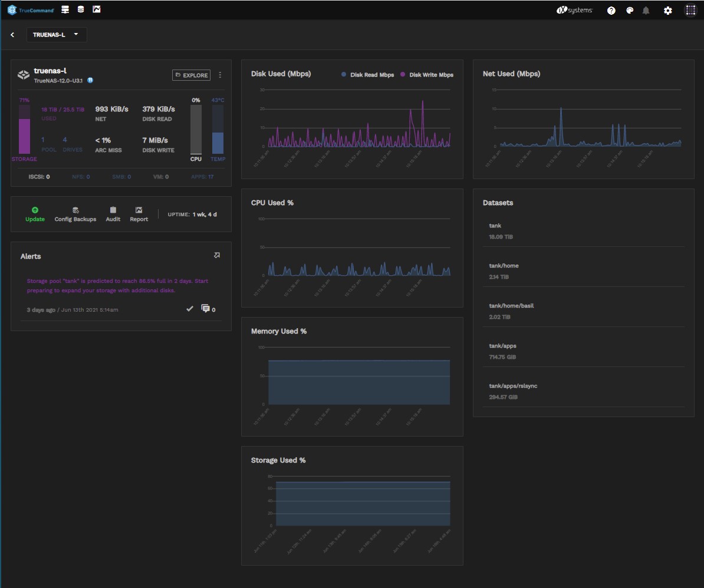The image size is (704, 588).
Task: Open the Audit log
Action: (113, 214)
